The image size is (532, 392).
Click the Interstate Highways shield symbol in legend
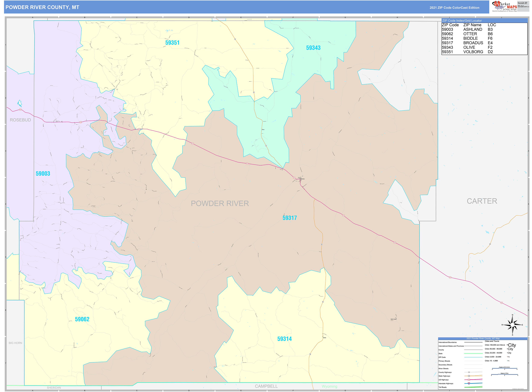click(469, 383)
